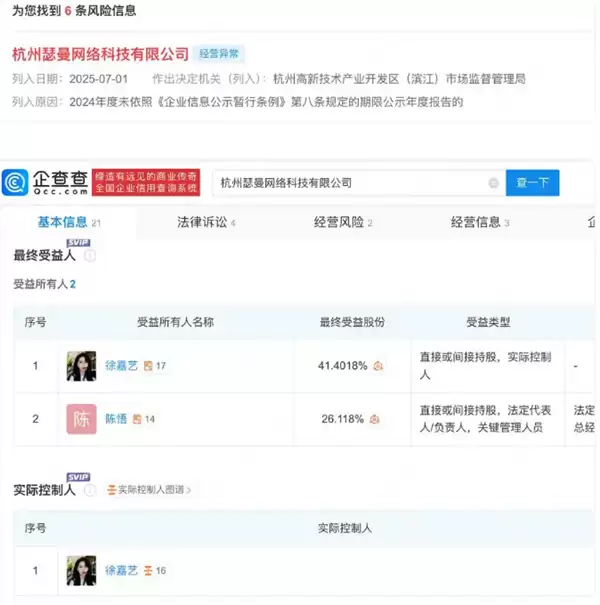Click the 徐嘉艺 name link in the beneficiary table
The image size is (600, 605).
121,366
